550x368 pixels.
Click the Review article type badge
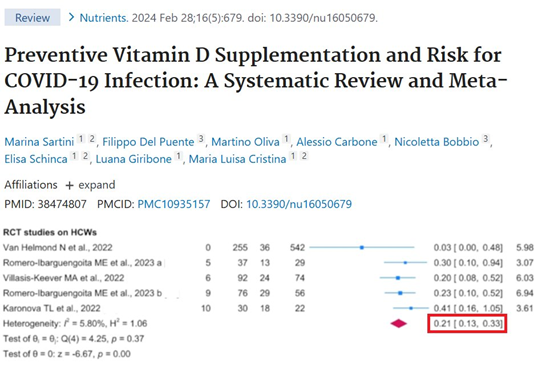(32, 18)
